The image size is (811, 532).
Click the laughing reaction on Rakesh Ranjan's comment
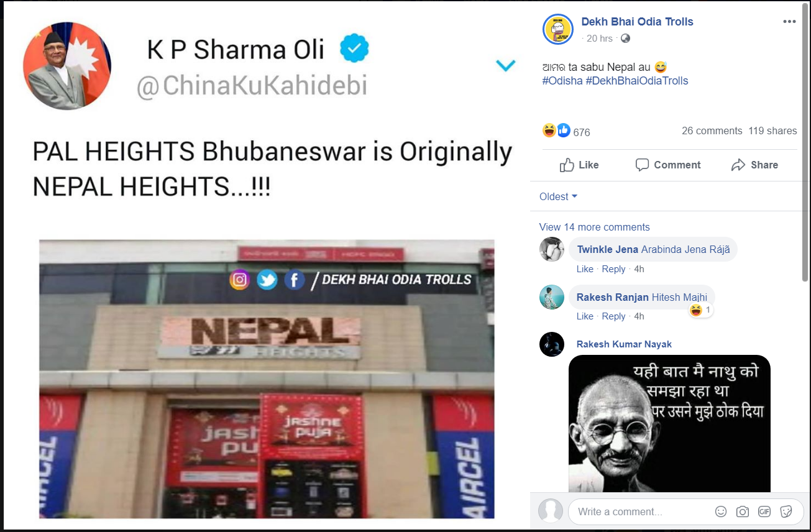[x=700, y=310]
